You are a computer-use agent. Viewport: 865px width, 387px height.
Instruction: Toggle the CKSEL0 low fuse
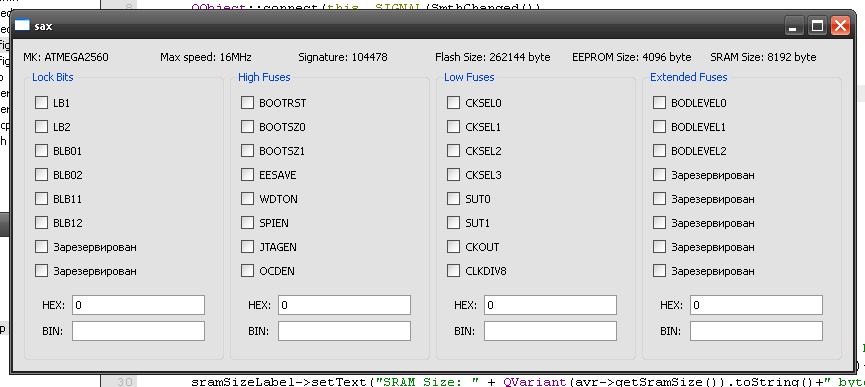[453, 103]
